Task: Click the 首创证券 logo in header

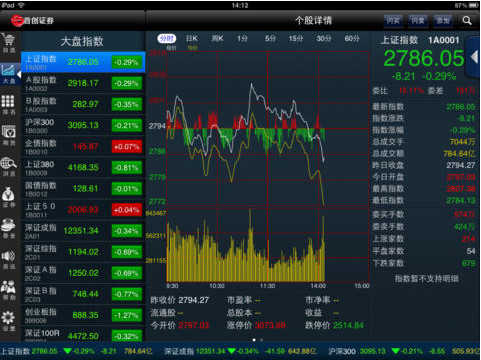Action: (x=32, y=21)
